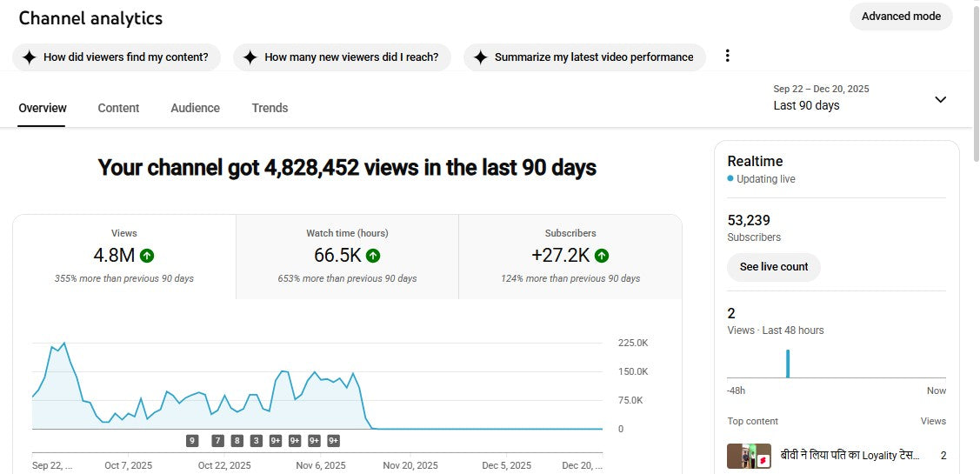Click the timeline marker labeled 7
The image size is (980, 474).
pyautogui.click(x=217, y=441)
